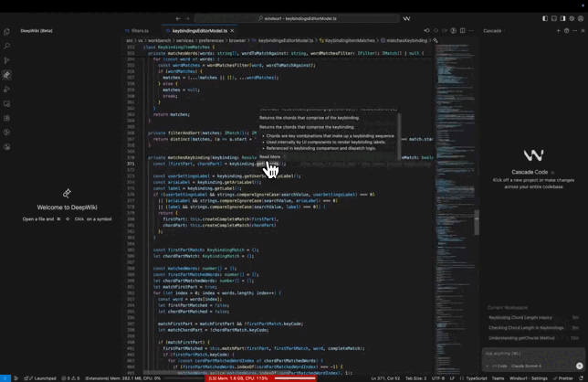Change Tab Size: 2 in status bar

pos(415,378)
